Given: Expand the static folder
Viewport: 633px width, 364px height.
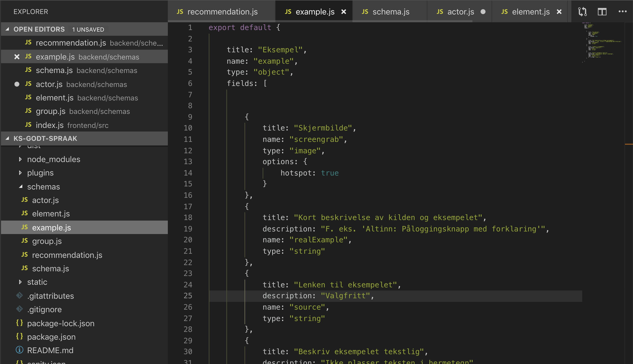Looking at the screenshot, I should [x=84, y=282].
